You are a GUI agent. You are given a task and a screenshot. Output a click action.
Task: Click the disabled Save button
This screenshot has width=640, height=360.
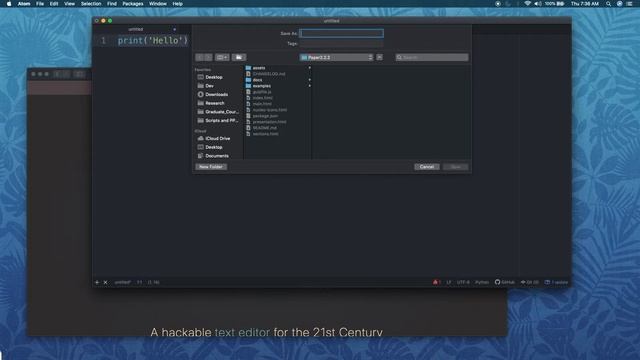[456, 167]
